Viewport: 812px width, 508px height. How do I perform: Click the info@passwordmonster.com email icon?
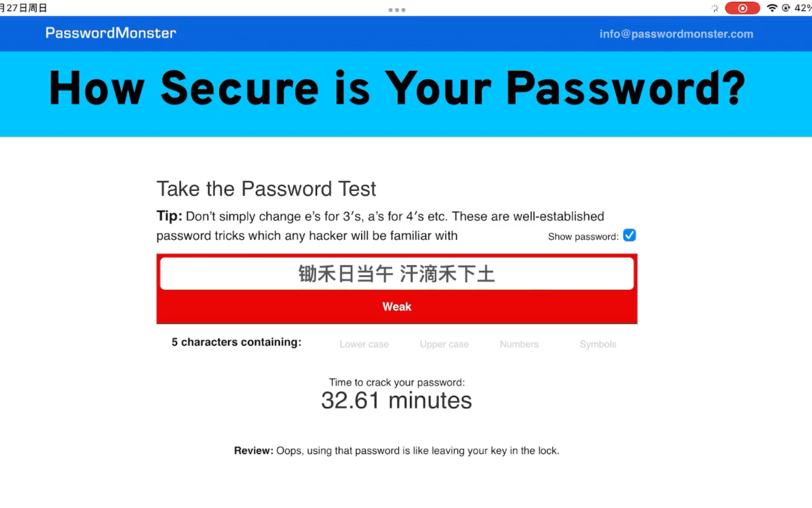676,33
